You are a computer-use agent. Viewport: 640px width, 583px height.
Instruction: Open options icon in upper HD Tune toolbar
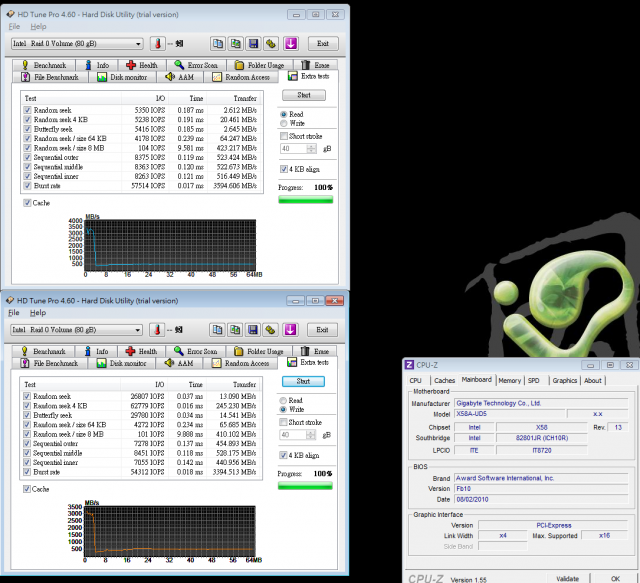point(271,44)
